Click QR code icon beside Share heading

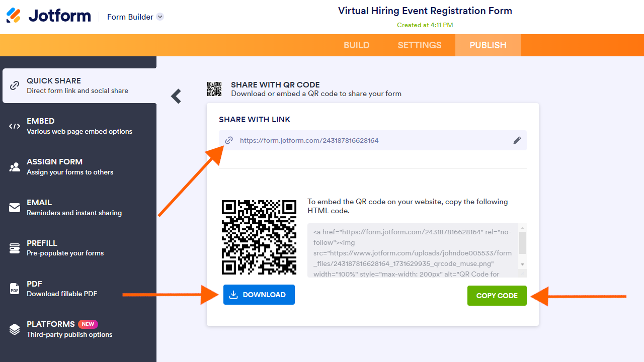(214, 89)
